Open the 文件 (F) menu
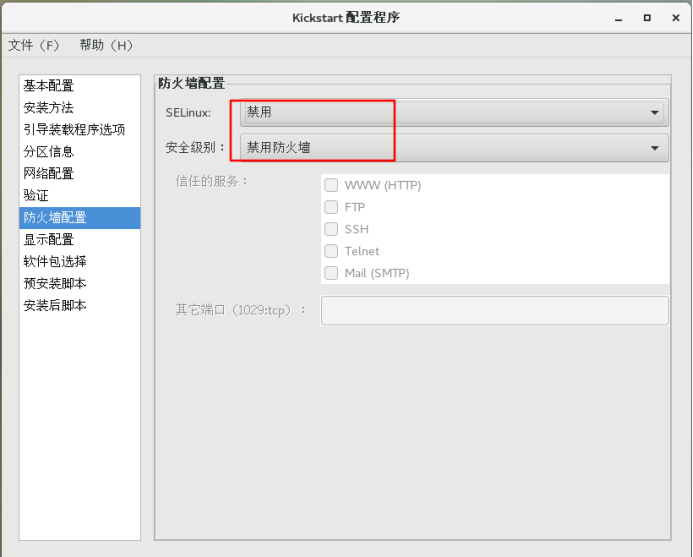This screenshot has height=557, width=693. pos(34,45)
